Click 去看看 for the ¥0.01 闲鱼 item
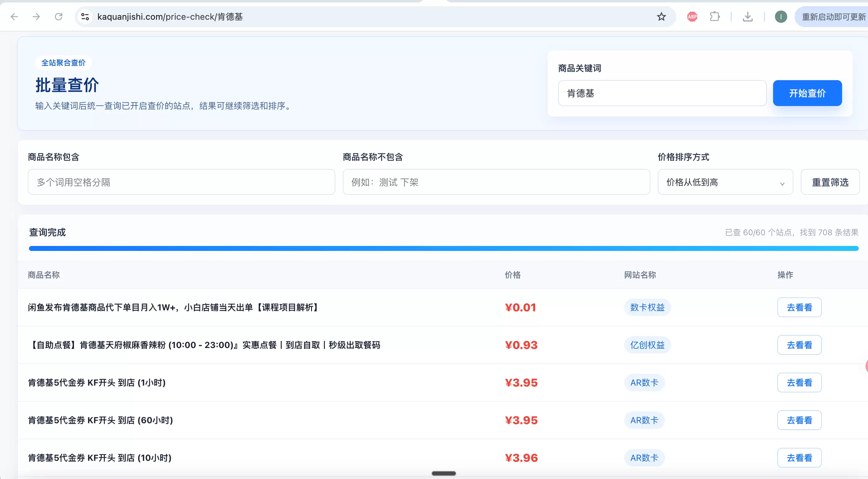868x479 pixels. pyautogui.click(x=799, y=307)
